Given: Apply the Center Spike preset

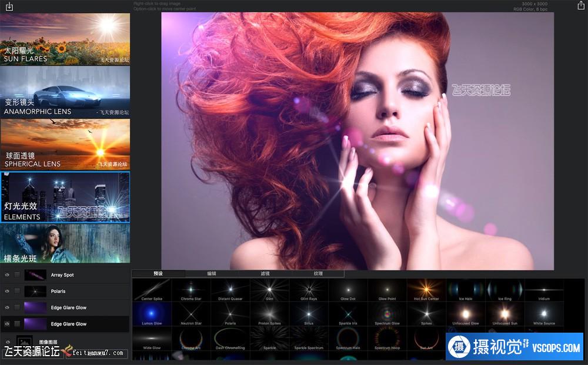Looking at the screenshot, I should (x=152, y=289).
